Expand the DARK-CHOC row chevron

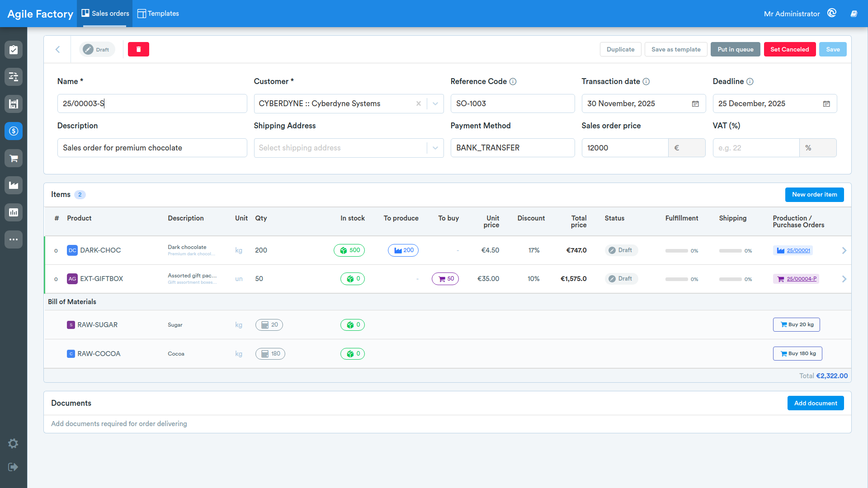click(844, 250)
